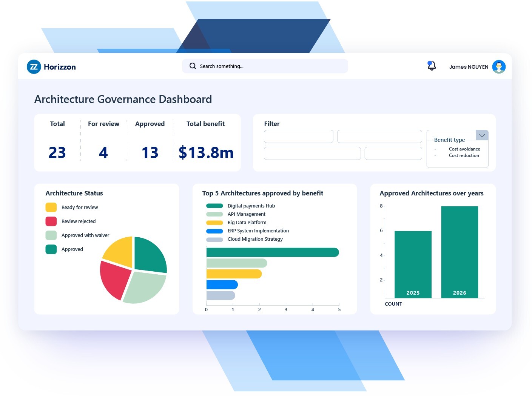Click the Cloud Migration Strategy legend entry
The height and width of the screenshot is (412, 532).
tap(255, 239)
